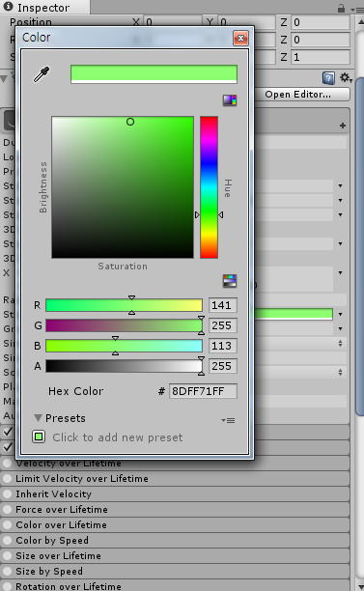Image resolution: width=364 pixels, height=591 pixels.
Task: Click the plus icon on module header
Action: pos(343,126)
